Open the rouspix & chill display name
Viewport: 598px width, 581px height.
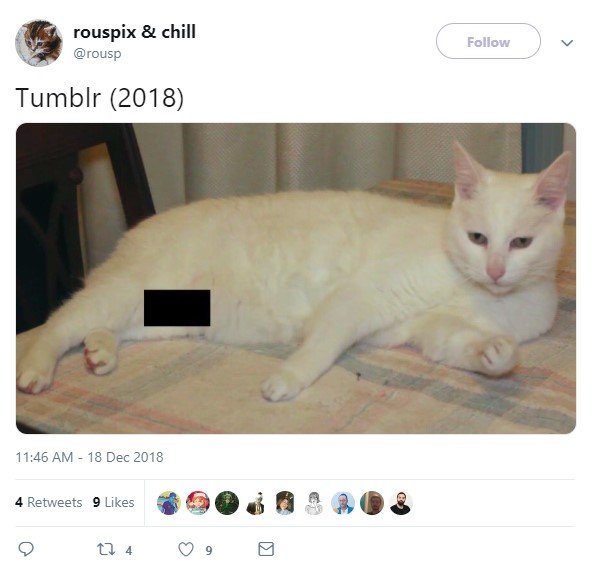(x=134, y=32)
